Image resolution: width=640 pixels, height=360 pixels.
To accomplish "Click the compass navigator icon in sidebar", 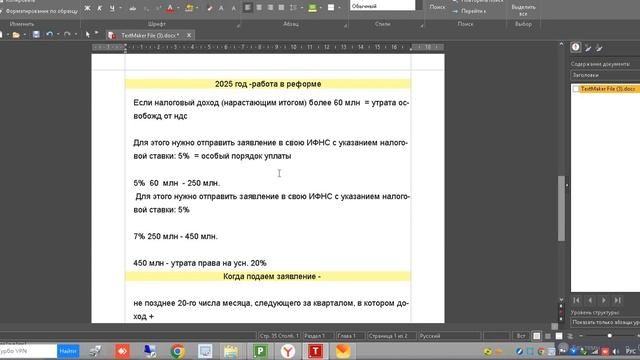I will 576,47.
